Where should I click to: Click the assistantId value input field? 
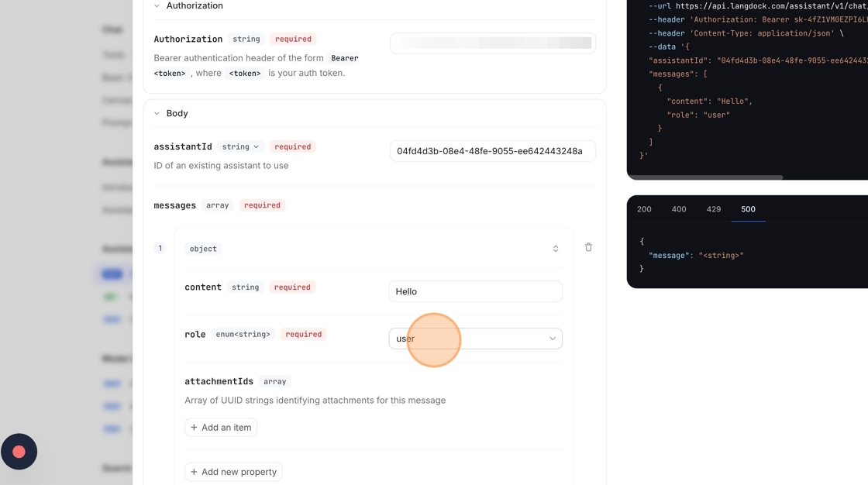493,151
